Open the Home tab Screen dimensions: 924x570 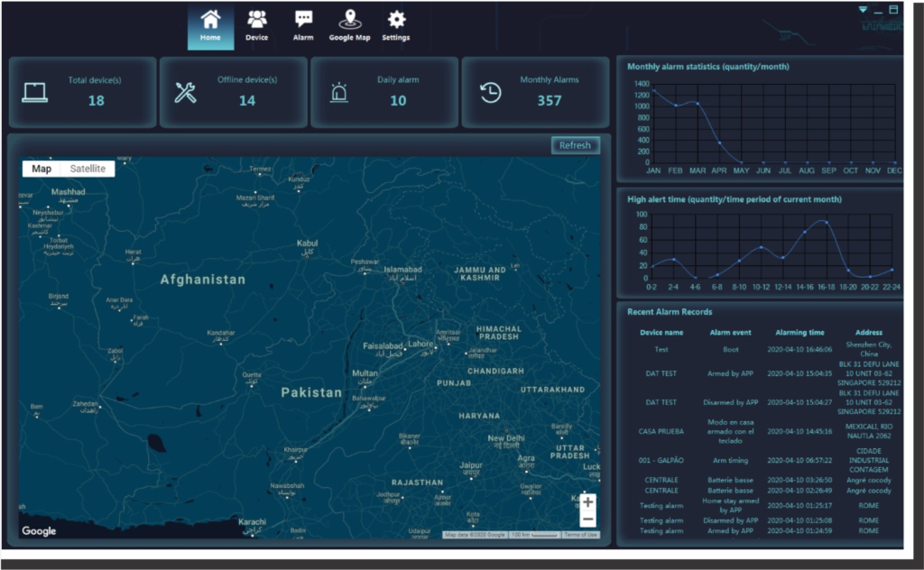[x=210, y=25]
